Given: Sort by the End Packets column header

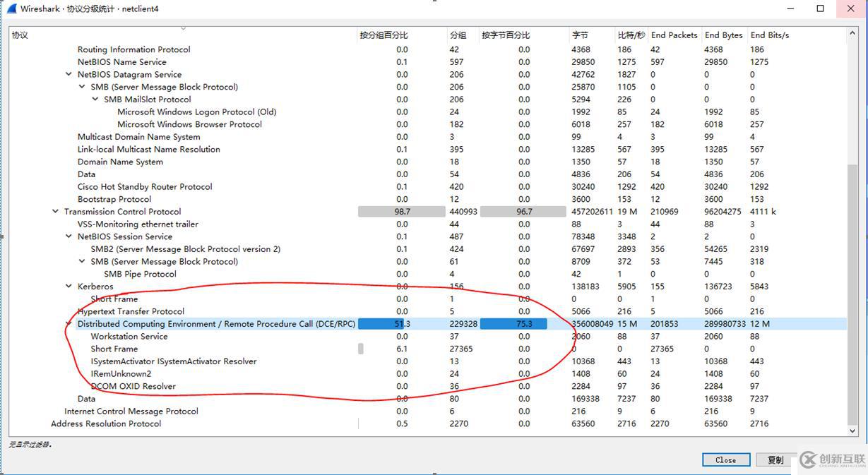Looking at the screenshot, I should (x=674, y=35).
